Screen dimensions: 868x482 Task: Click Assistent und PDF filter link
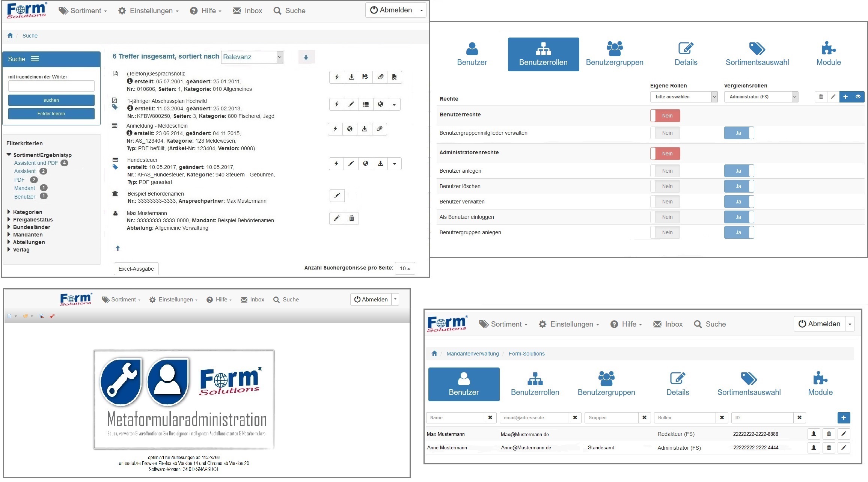tap(36, 163)
